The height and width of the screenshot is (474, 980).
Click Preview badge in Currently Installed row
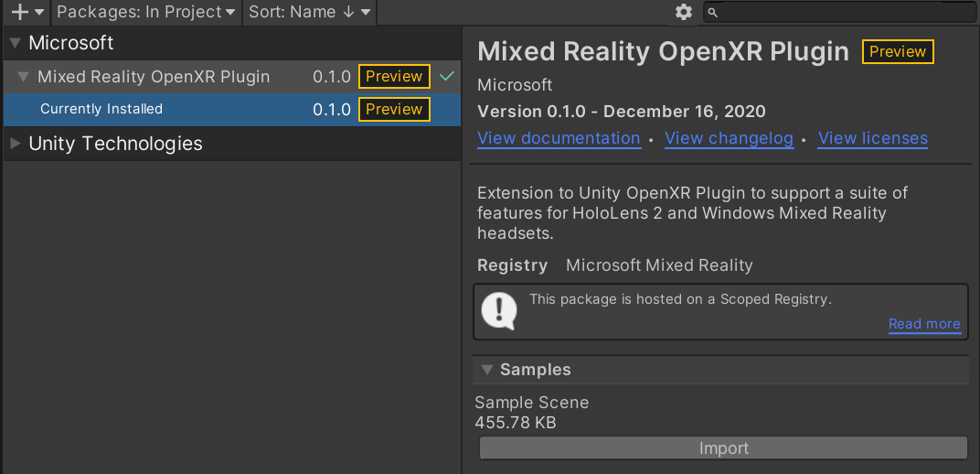(x=394, y=110)
